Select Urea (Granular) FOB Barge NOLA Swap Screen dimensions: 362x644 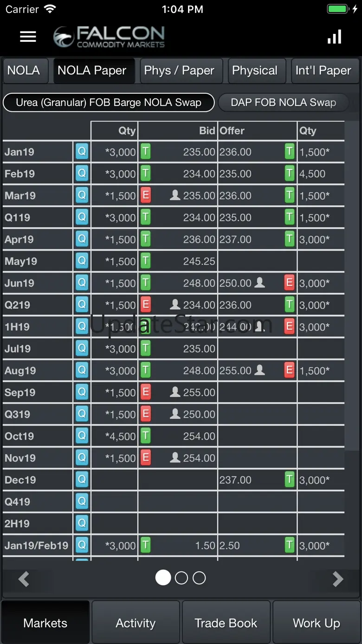tap(109, 103)
